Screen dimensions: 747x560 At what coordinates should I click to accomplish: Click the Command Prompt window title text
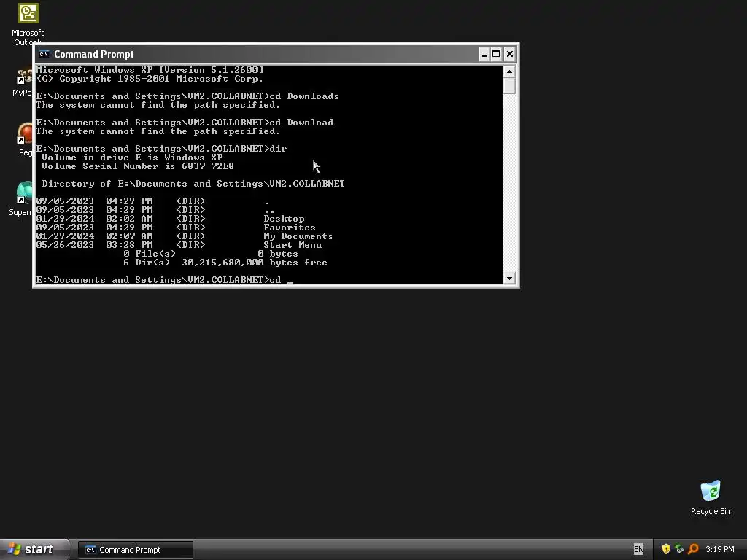(x=94, y=54)
